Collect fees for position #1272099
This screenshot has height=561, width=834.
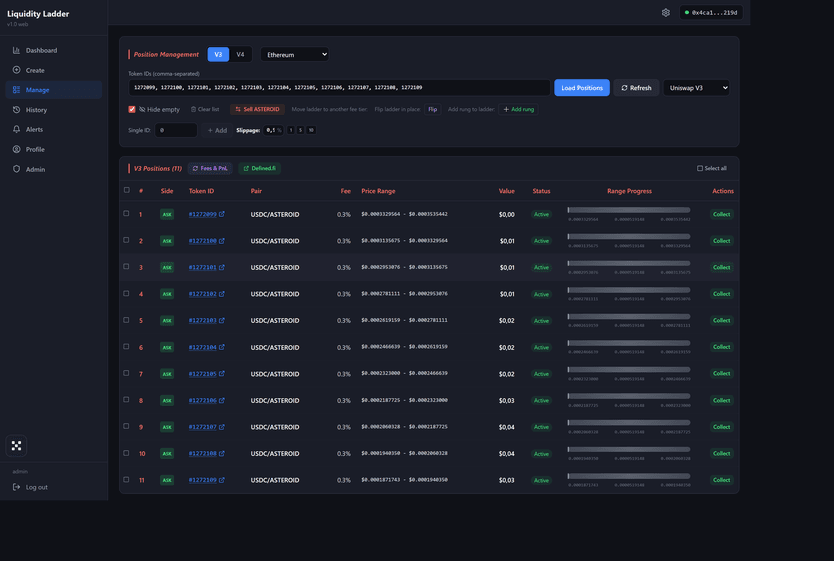click(721, 214)
